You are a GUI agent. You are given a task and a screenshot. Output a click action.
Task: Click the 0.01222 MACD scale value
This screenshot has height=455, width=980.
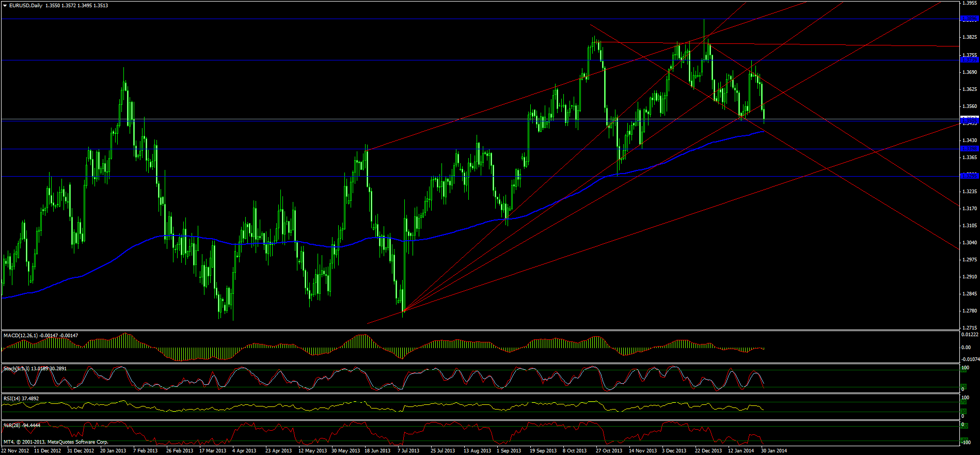tap(970, 335)
